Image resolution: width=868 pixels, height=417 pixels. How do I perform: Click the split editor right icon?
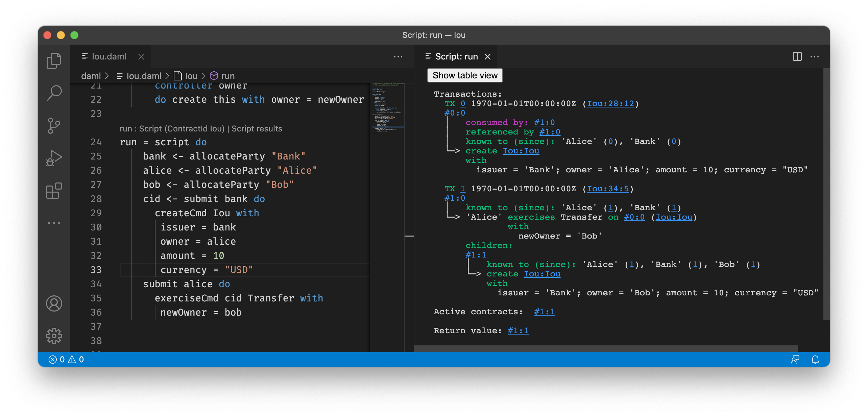[x=797, y=56]
